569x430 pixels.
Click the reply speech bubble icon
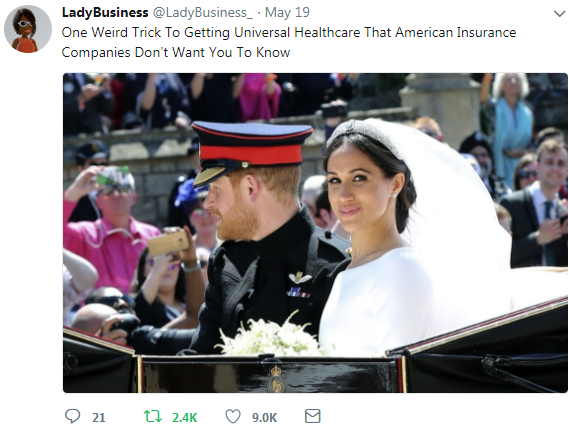(72, 416)
